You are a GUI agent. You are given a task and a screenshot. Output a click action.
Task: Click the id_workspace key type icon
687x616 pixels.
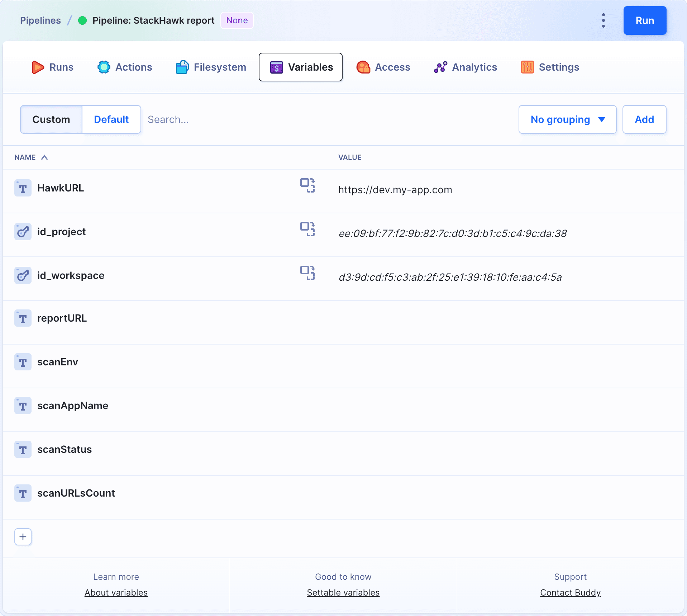(23, 276)
